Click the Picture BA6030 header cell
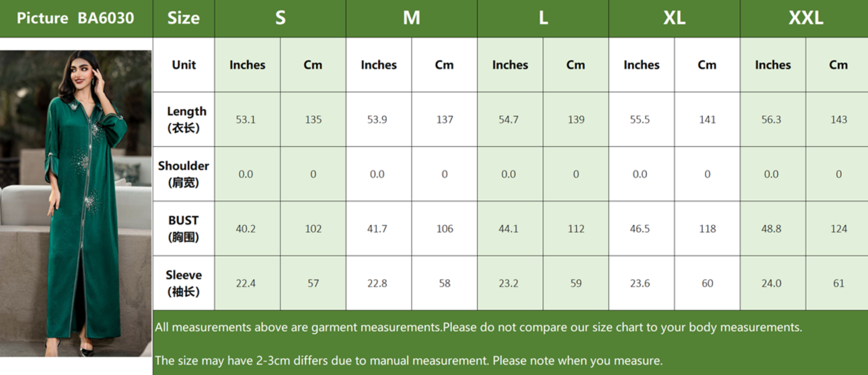The width and height of the screenshot is (868, 375). pyautogui.click(x=76, y=18)
